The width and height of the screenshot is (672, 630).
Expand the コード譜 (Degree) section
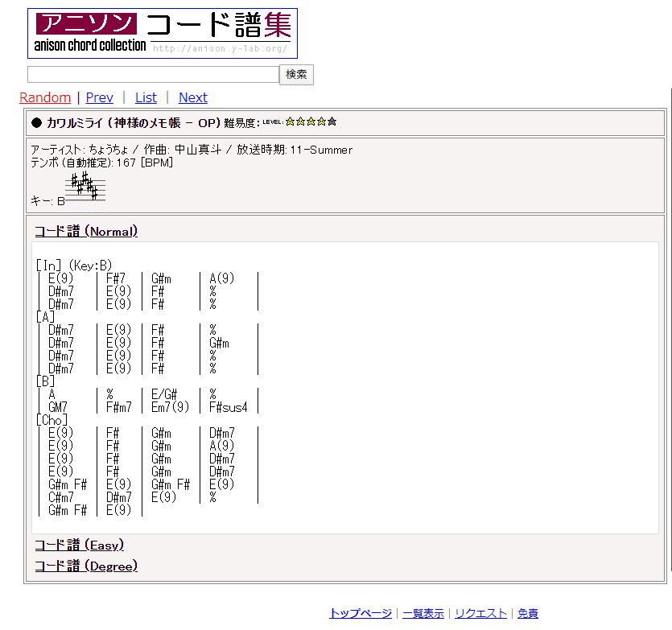86,566
